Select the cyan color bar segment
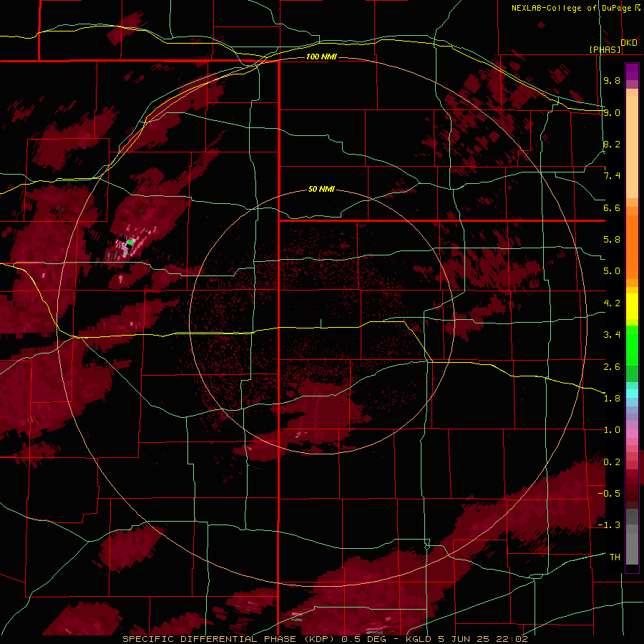The width and height of the screenshot is (644, 644). pos(632,394)
